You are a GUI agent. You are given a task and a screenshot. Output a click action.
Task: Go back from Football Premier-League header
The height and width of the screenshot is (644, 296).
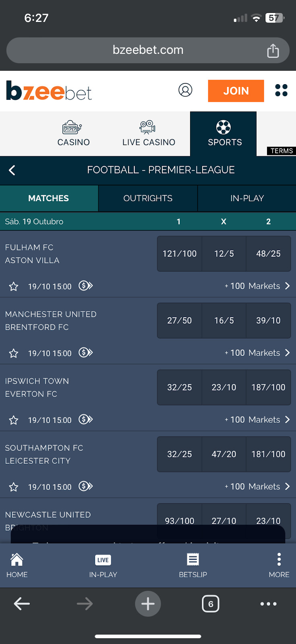coord(12,170)
